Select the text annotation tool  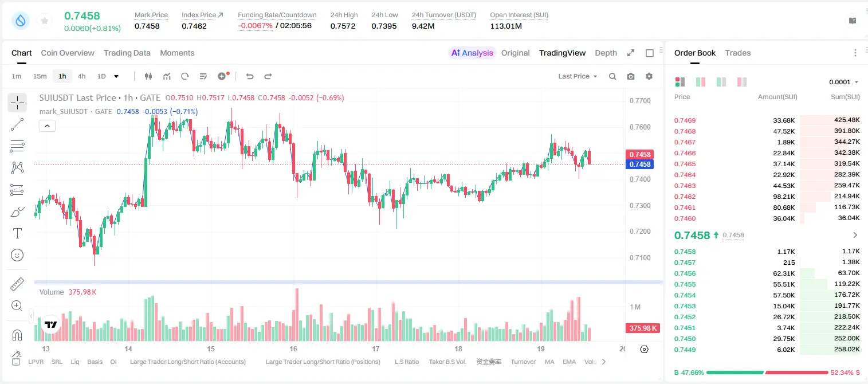coord(17,233)
